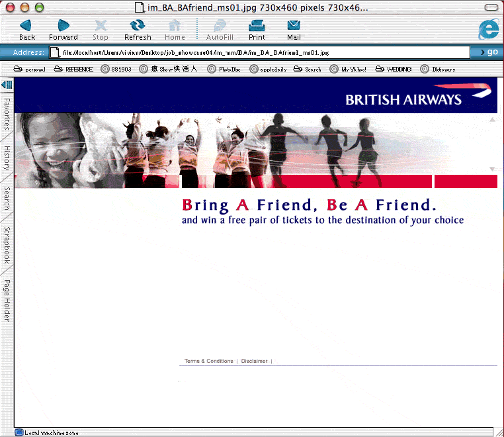Click the address URL field
Screen dimensions: 504x437
pos(259,52)
